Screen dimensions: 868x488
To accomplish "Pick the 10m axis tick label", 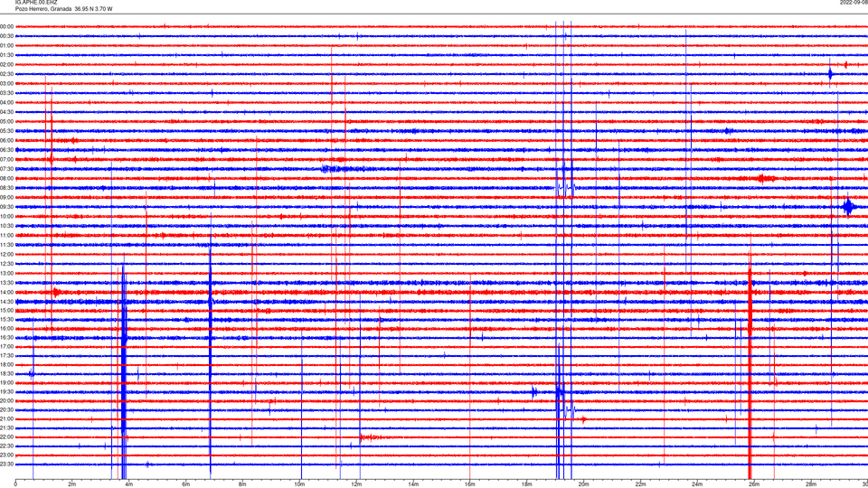I will [299, 484].
